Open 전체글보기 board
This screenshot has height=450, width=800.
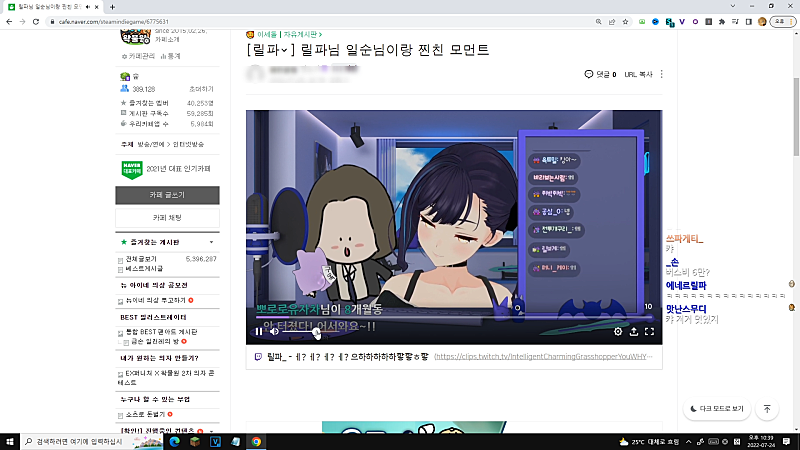tap(141, 259)
